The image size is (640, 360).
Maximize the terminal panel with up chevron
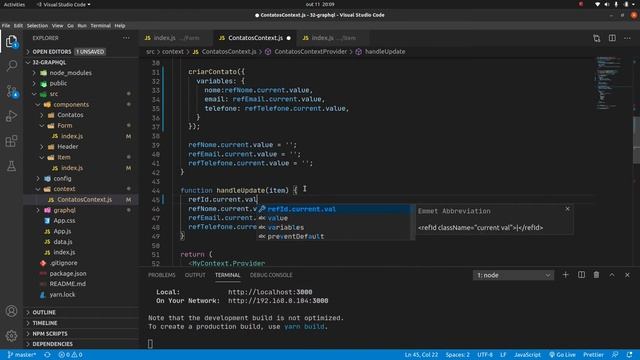[x=612, y=275]
